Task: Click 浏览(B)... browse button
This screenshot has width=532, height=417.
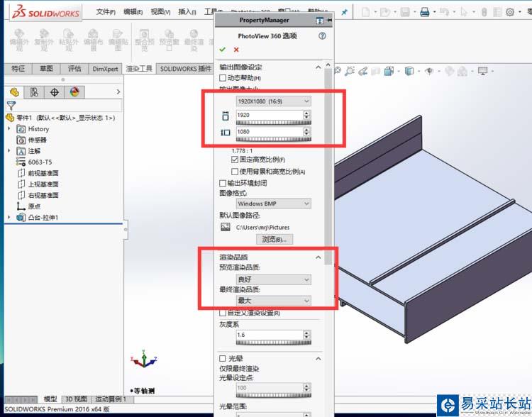Action: [x=274, y=239]
